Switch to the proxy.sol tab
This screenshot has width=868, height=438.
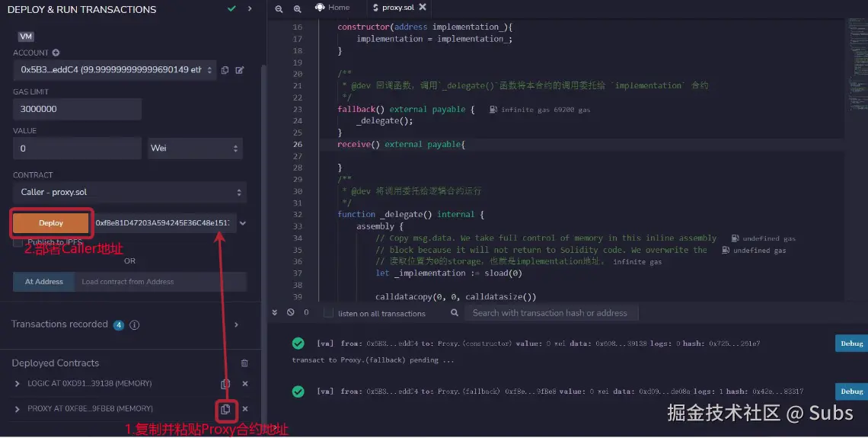pyautogui.click(x=393, y=7)
